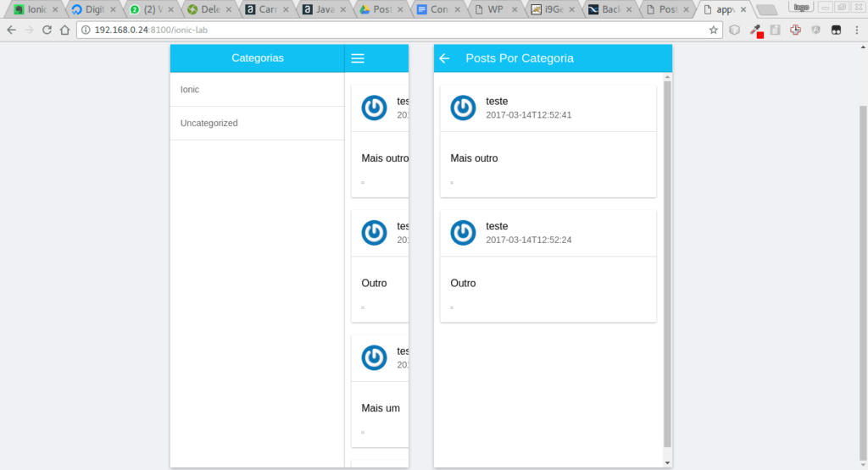Open the hamburger menu in the left app
The width and height of the screenshot is (868, 470).
358,58
